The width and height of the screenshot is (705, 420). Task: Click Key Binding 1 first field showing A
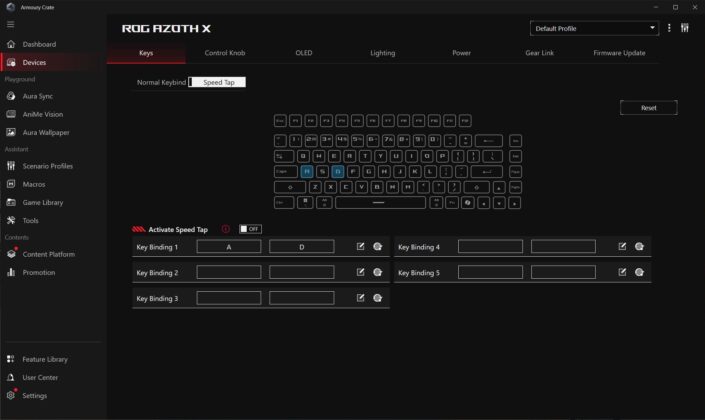[229, 246]
